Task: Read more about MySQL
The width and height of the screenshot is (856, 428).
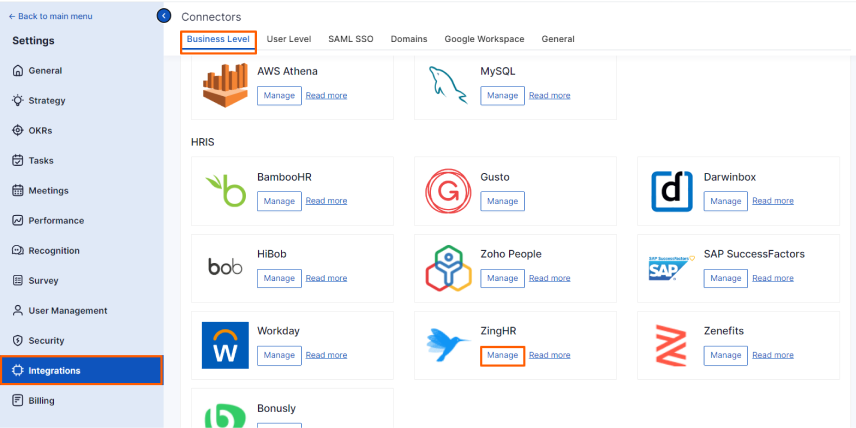Action: tap(550, 96)
